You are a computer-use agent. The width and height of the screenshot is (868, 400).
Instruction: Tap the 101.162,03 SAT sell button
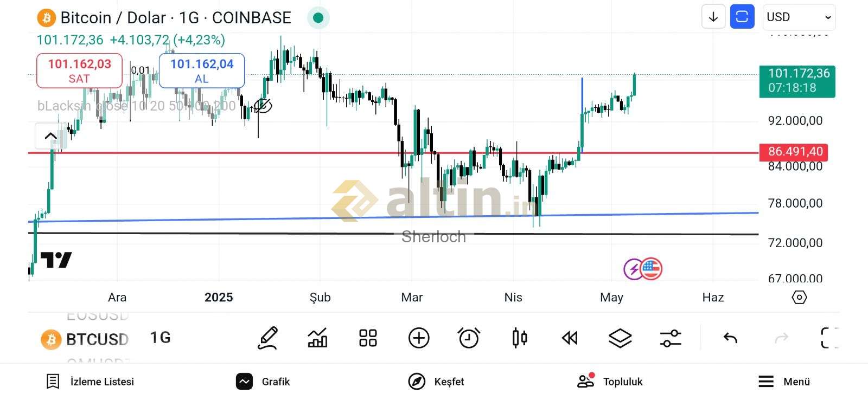79,70
